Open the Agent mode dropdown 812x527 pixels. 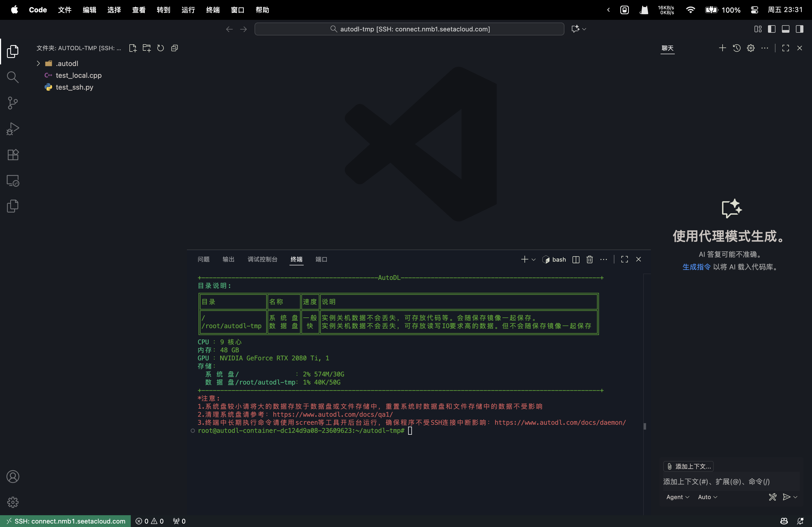coord(677,497)
